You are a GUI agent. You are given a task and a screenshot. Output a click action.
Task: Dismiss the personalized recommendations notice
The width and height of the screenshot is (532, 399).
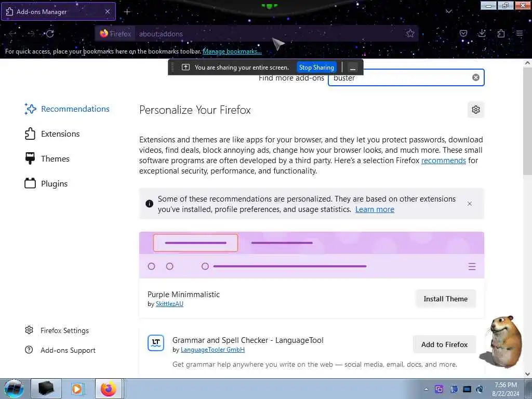tap(470, 204)
